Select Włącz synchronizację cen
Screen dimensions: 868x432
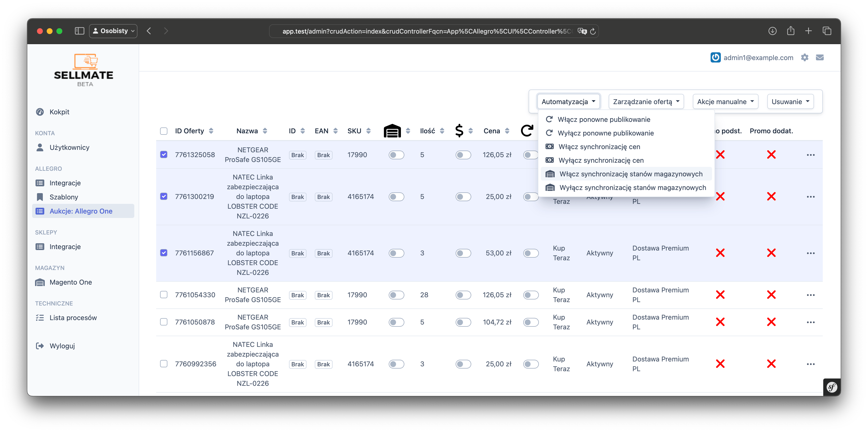point(626,147)
